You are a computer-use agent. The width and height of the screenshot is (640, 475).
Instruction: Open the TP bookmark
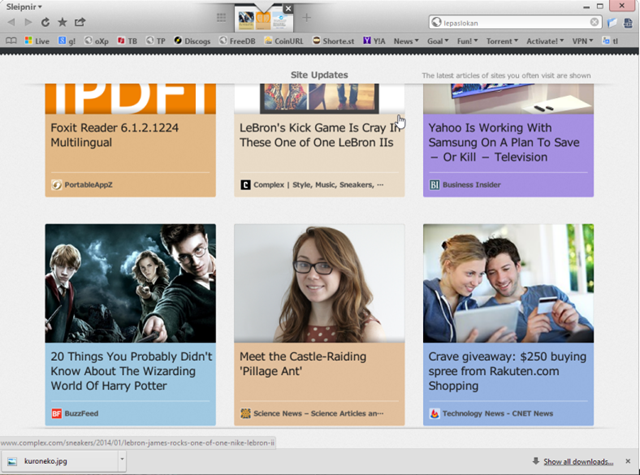(156, 41)
